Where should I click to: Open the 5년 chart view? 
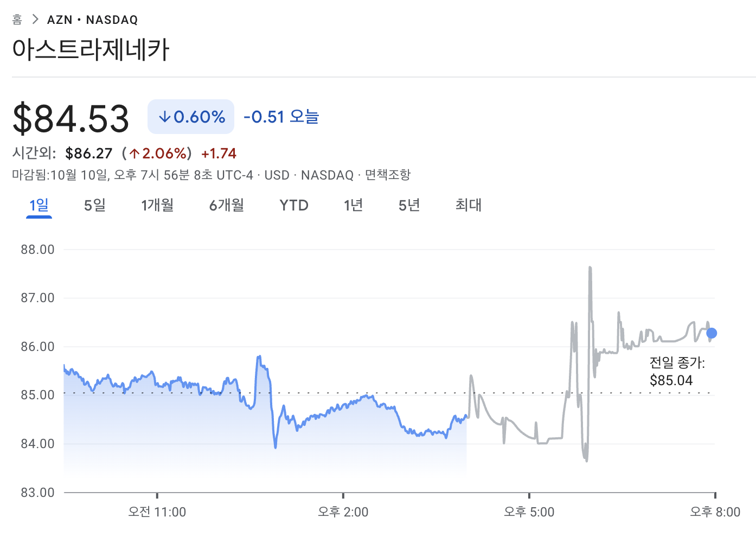409,205
